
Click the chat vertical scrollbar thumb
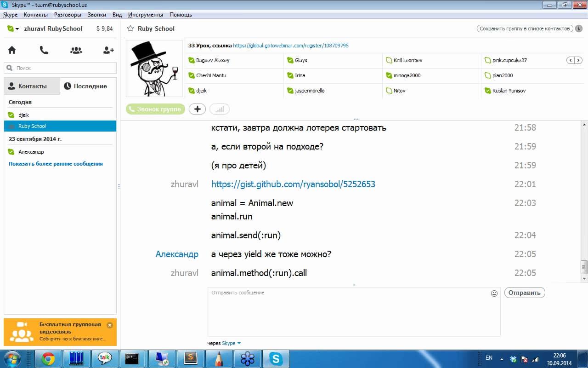point(584,267)
